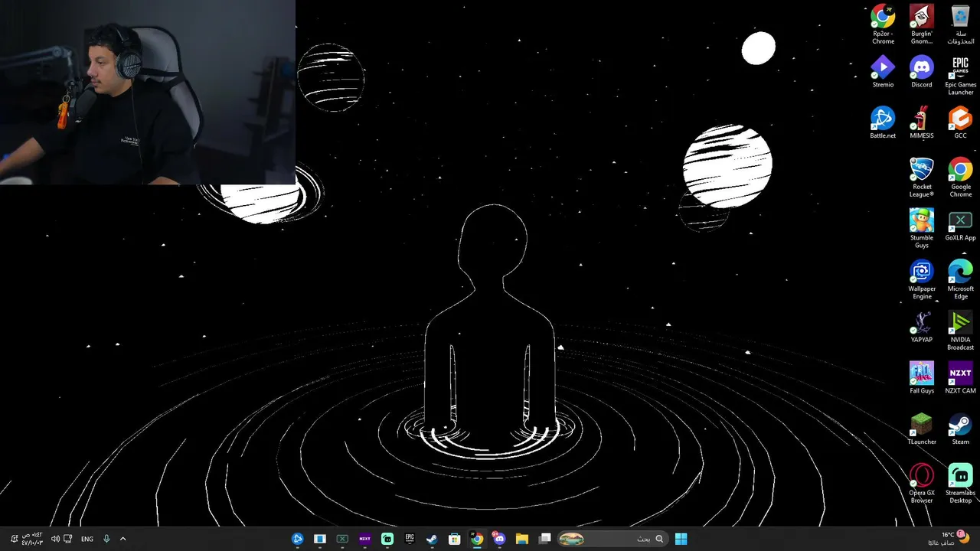This screenshot has width=980, height=551.
Task: Switch the ENG input language indicator
Action: tap(87, 539)
